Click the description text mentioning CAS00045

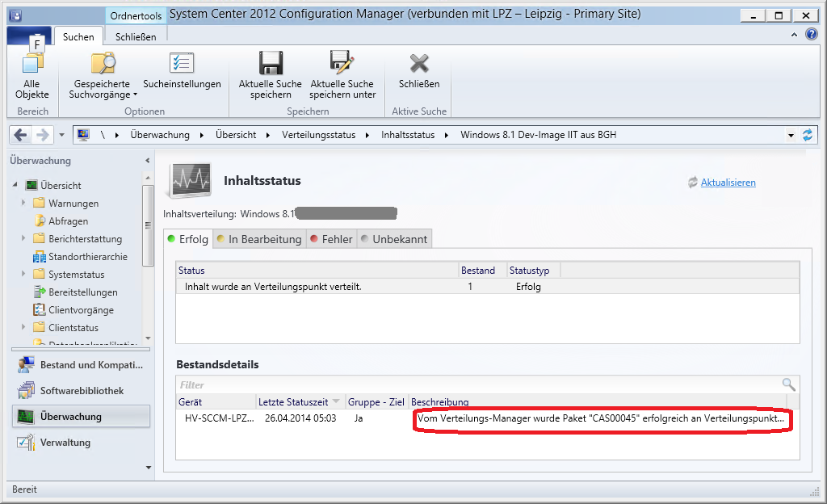[x=601, y=418]
